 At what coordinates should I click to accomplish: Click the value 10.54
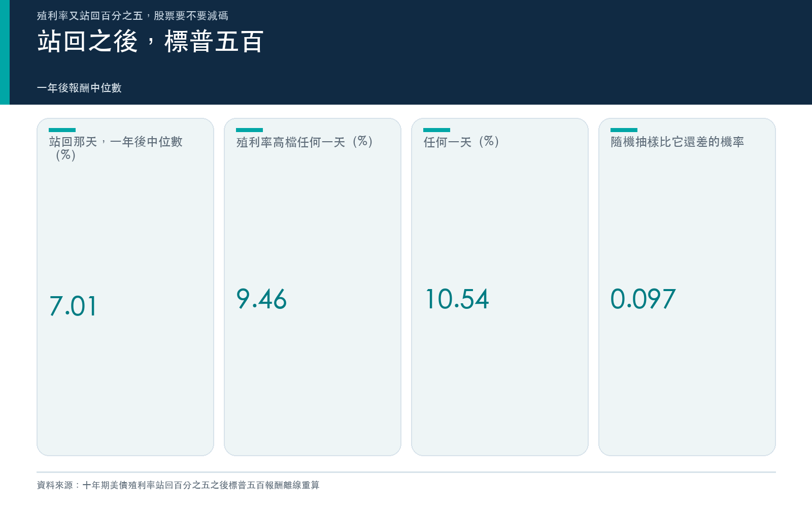click(457, 299)
